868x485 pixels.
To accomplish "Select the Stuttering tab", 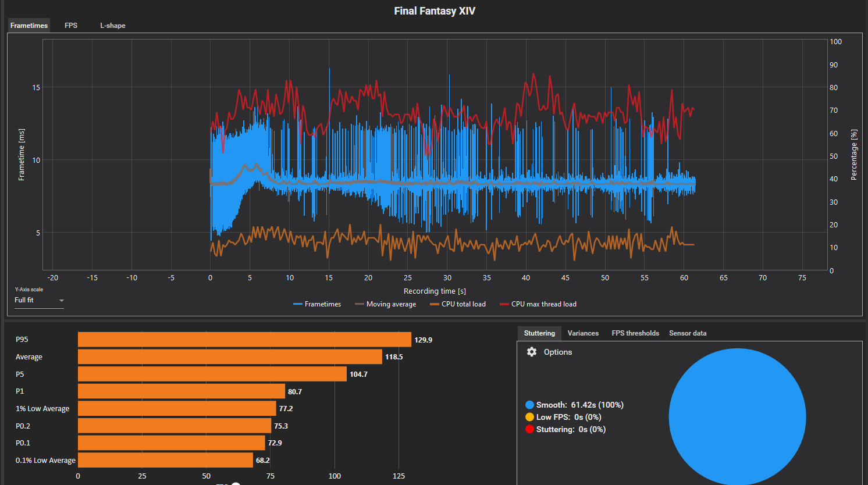I will tap(539, 333).
